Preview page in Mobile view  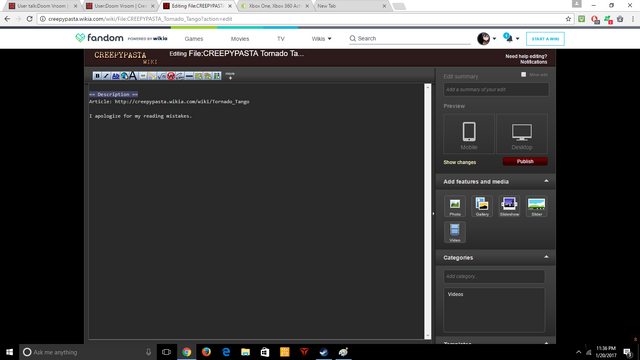point(469,134)
